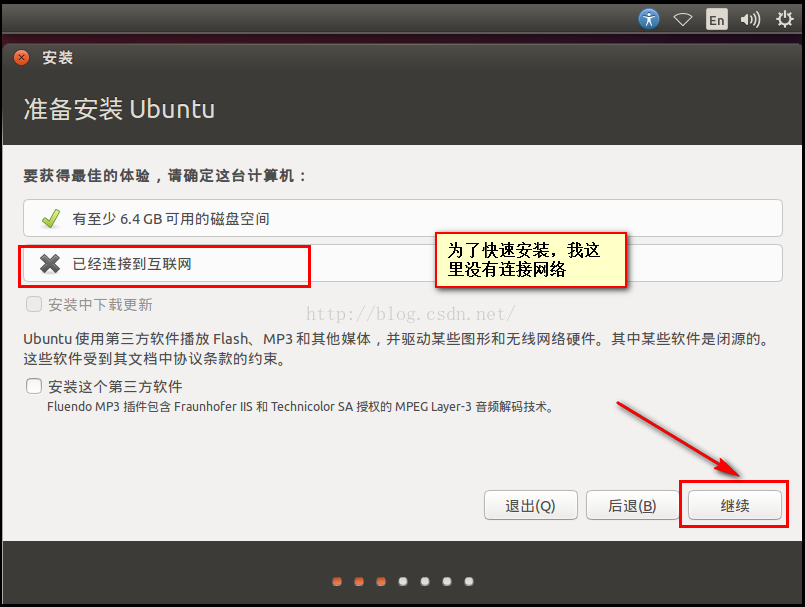805x607 pixels.
Task: Enable 安装这个第三方软件 checkbox
Action: click(x=34, y=386)
